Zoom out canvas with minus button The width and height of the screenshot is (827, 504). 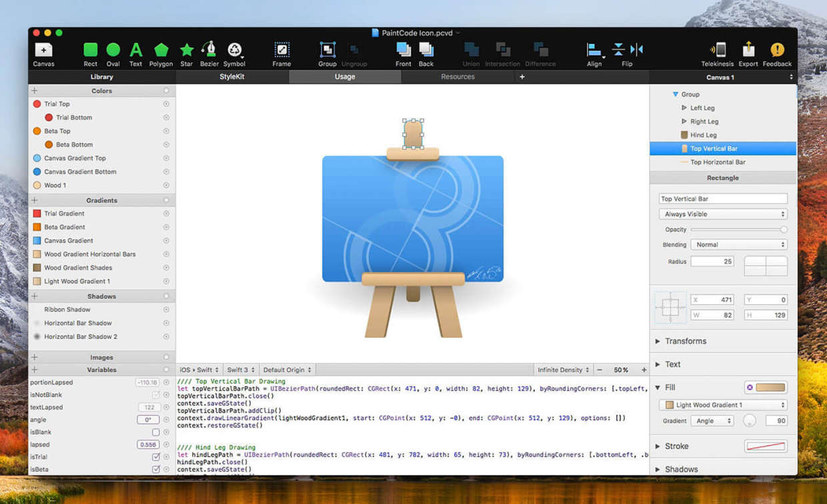point(600,369)
